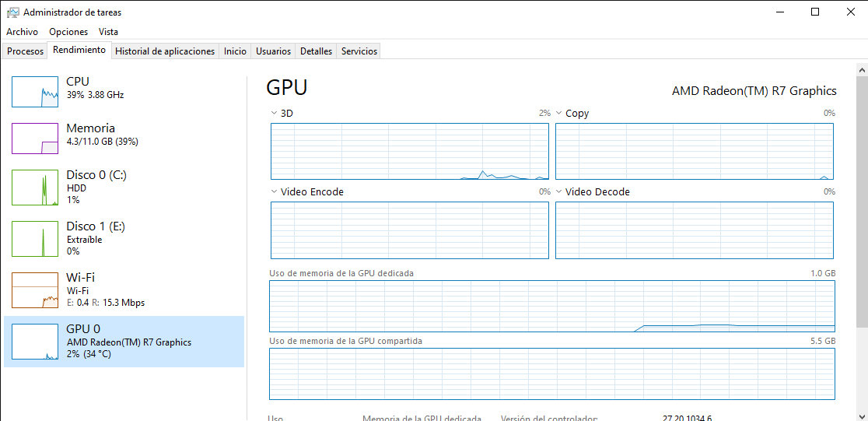Open the Servicios tab
868x421 pixels.
(x=359, y=51)
